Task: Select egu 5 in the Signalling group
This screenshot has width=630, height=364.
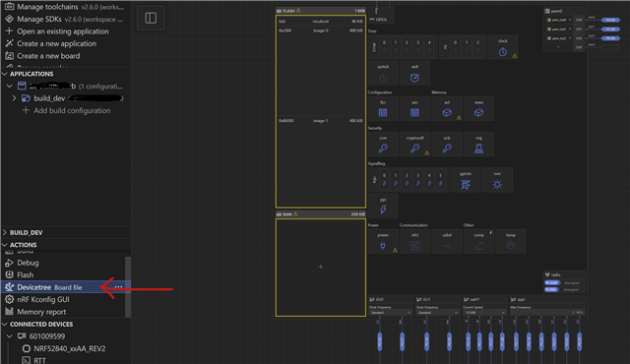Action: point(440,179)
